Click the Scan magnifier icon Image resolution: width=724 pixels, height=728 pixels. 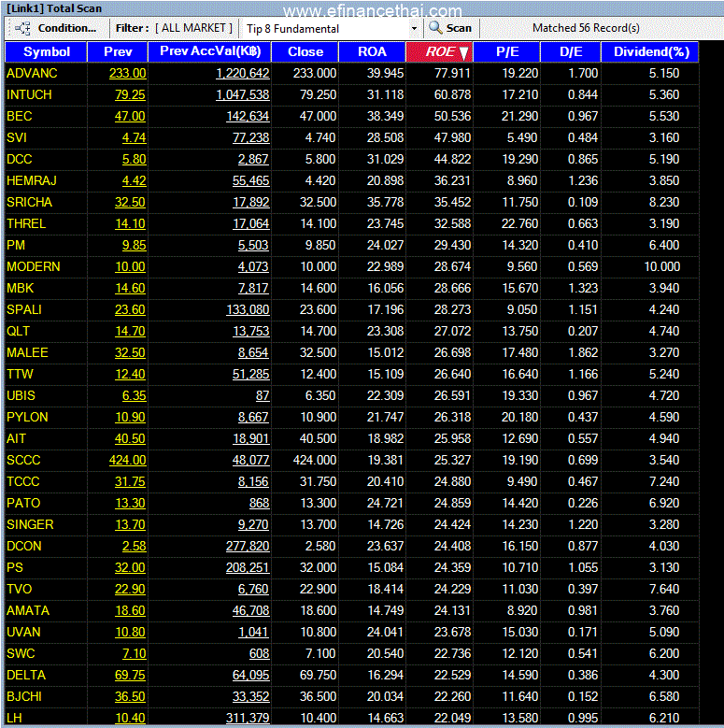tap(434, 28)
